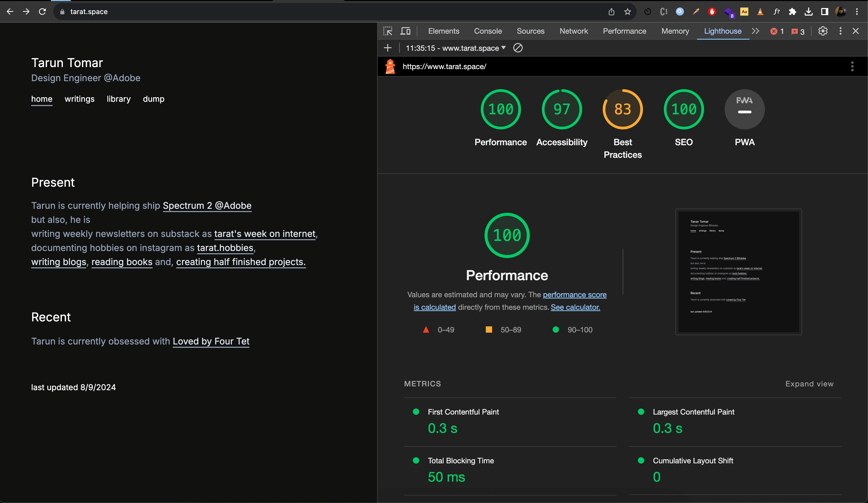Open the 'reading books' link

tap(122, 262)
